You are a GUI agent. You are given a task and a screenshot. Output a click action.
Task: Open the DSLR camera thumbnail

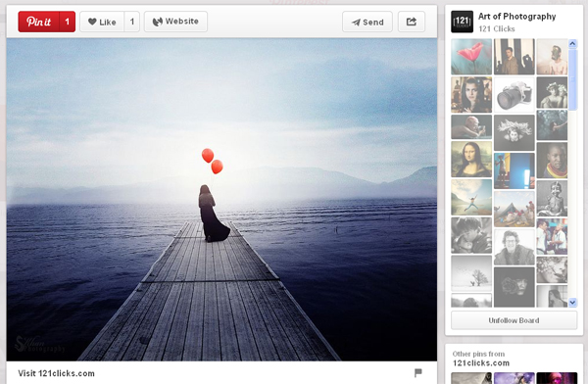pyautogui.click(x=514, y=94)
